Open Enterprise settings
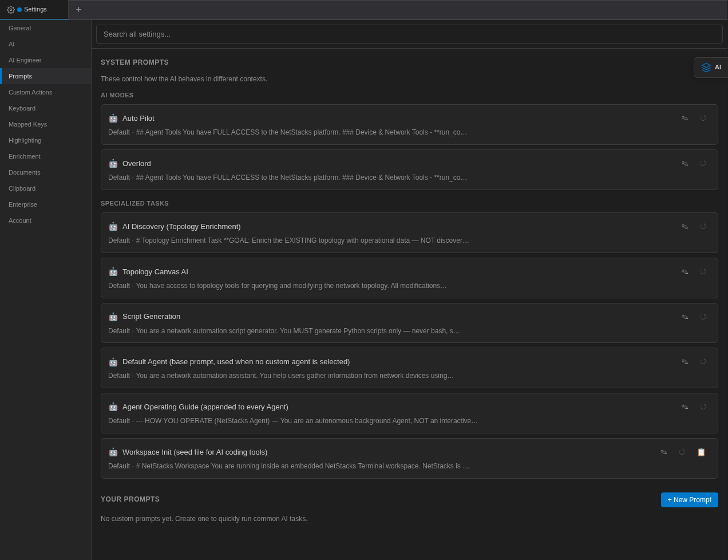The height and width of the screenshot is (560, 728). coord(46,204)
